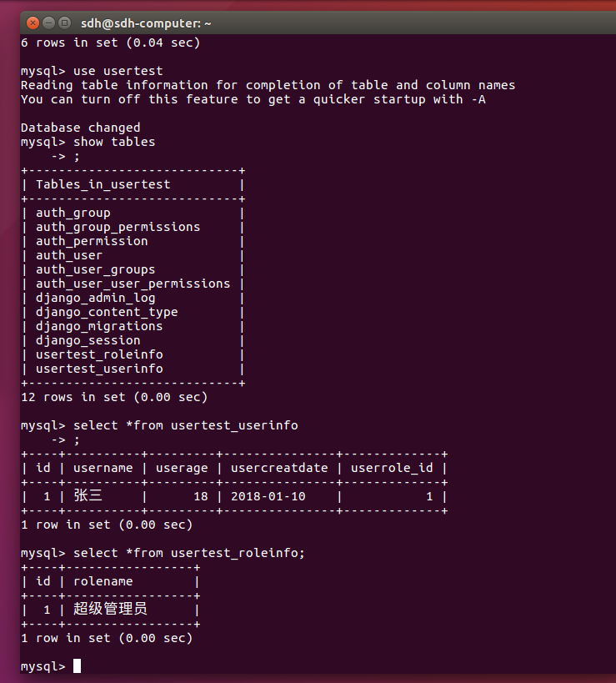Viewport: 616px width, 683px height.
Task: Click 'auth_group_permissions' table name
Action: click(x=118, y=227)
